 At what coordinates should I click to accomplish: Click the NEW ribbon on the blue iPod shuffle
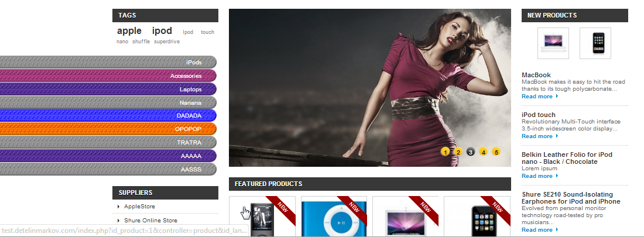[x=354, y=208]
